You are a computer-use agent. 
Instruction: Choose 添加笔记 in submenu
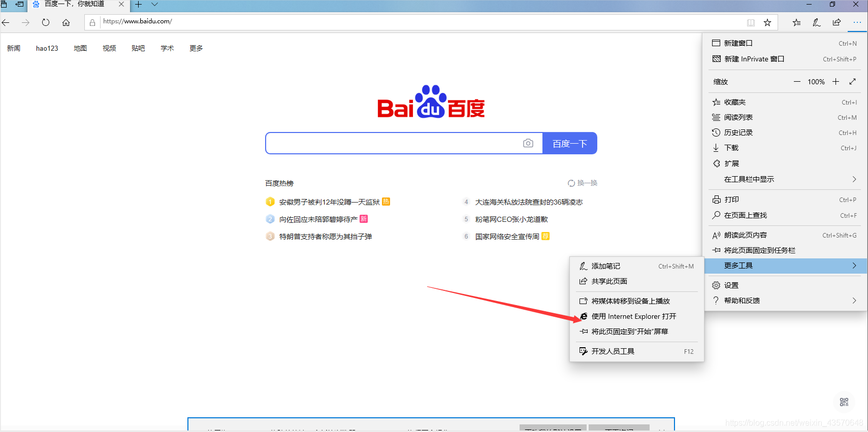coord(637,266)
